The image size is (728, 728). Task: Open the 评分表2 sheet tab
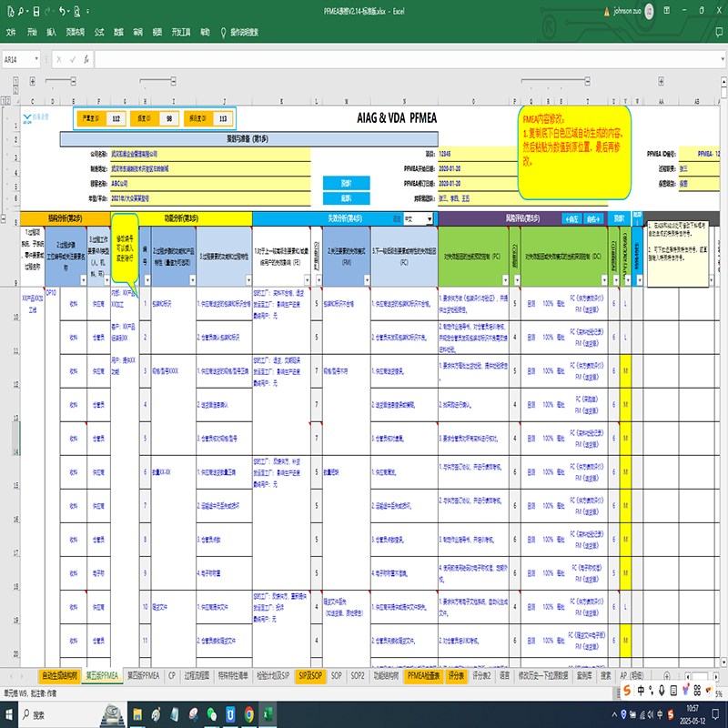481,675
